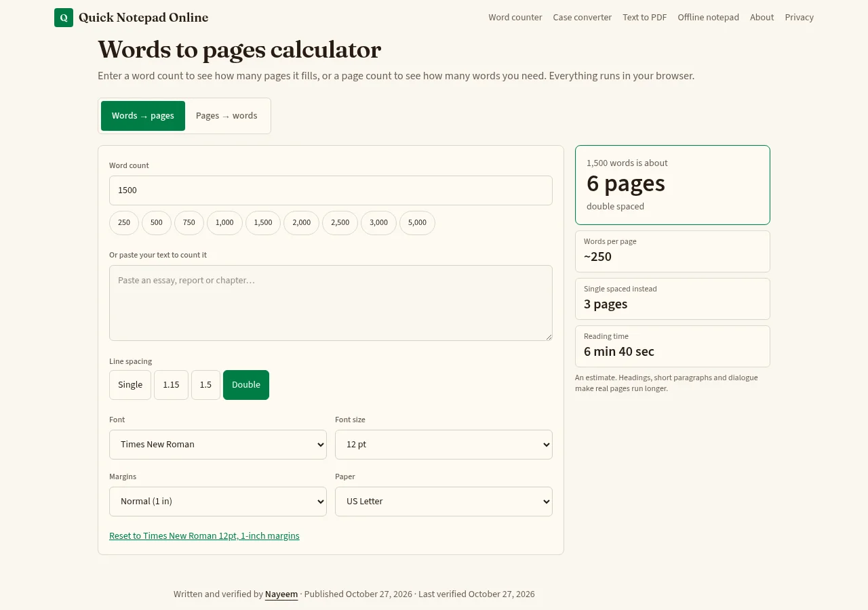
Task: Expand the Margins dropdown
Action: coord(218,502)
